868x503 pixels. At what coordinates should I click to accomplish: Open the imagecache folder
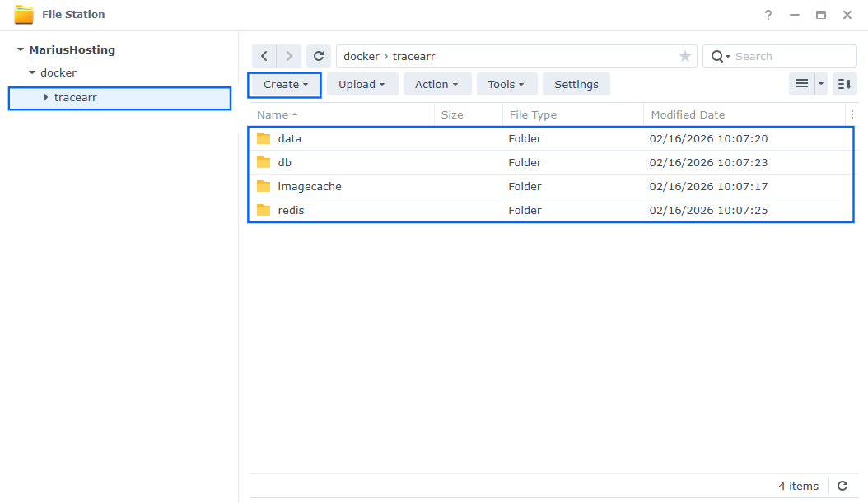310,186
